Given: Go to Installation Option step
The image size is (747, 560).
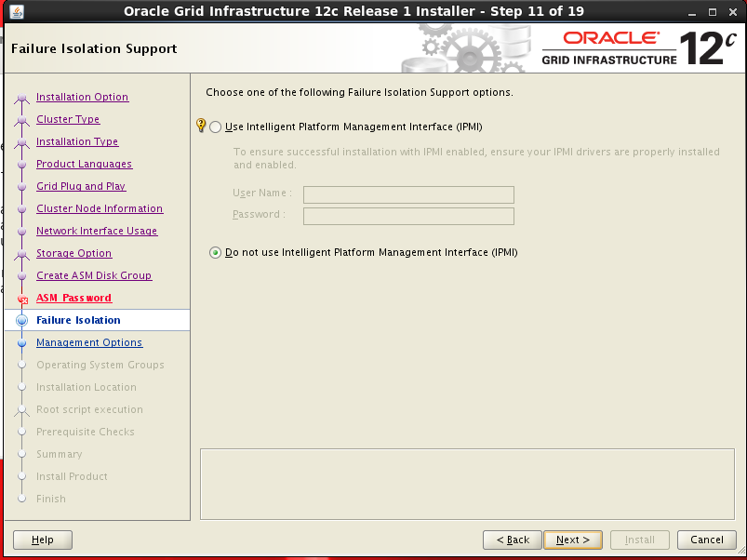Looking at the screenshot, I should [x=83, y=97].
